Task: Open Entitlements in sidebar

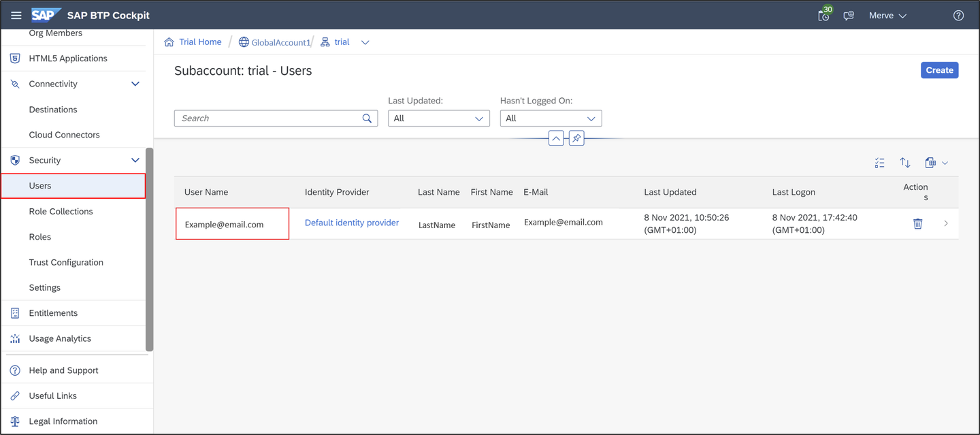Action: (x=53, y=313)
